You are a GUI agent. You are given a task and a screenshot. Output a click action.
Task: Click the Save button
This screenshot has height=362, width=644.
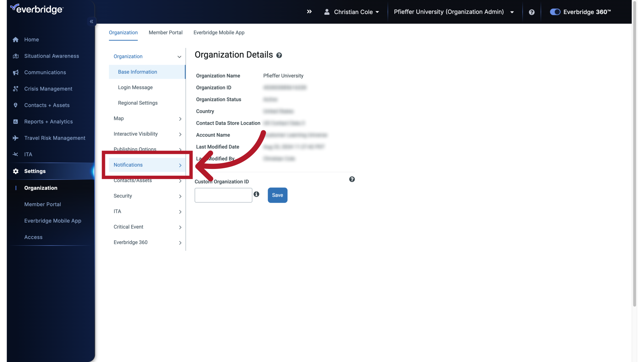click(x=277, y=195)
